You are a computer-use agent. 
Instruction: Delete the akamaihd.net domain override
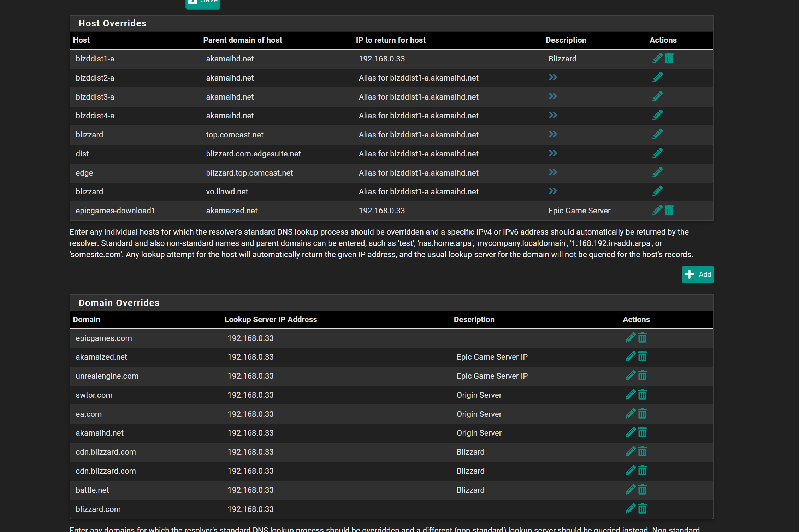click(x=642, y=432)
